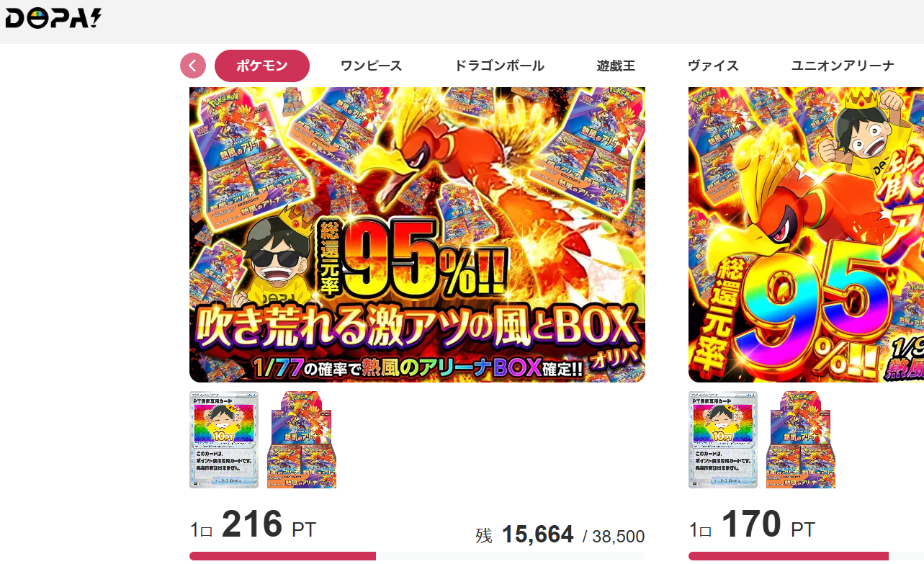Click the 10PT card thumbnail under second banner
Viewport: 924px width, 564px height.
click(x=723, y=440)
